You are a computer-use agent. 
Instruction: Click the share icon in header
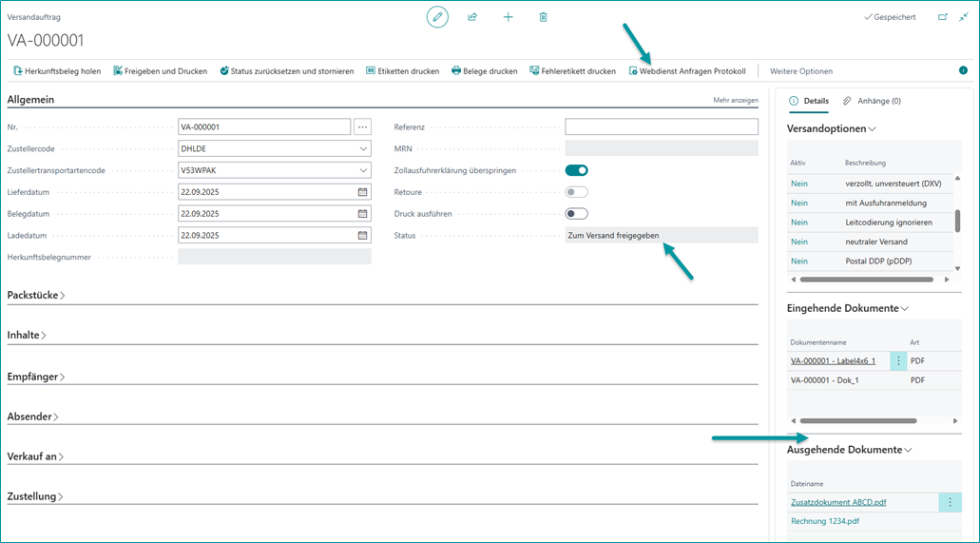tap(472, 17)
